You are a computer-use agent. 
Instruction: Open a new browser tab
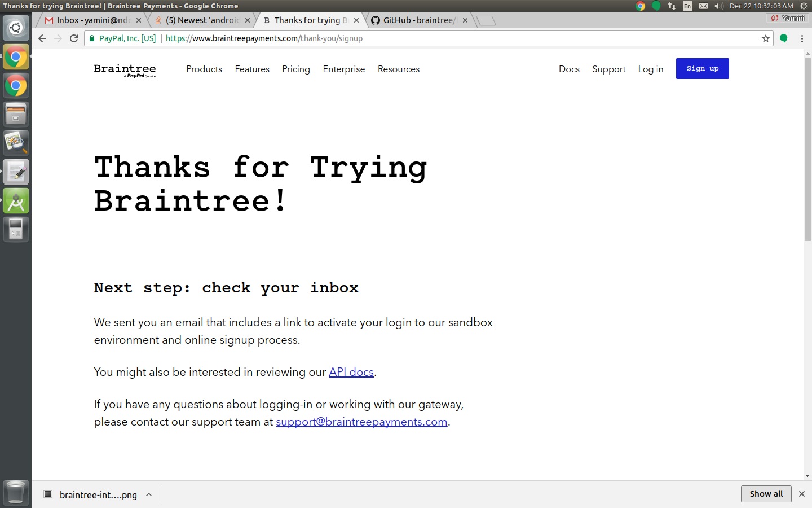coord(486,21)
